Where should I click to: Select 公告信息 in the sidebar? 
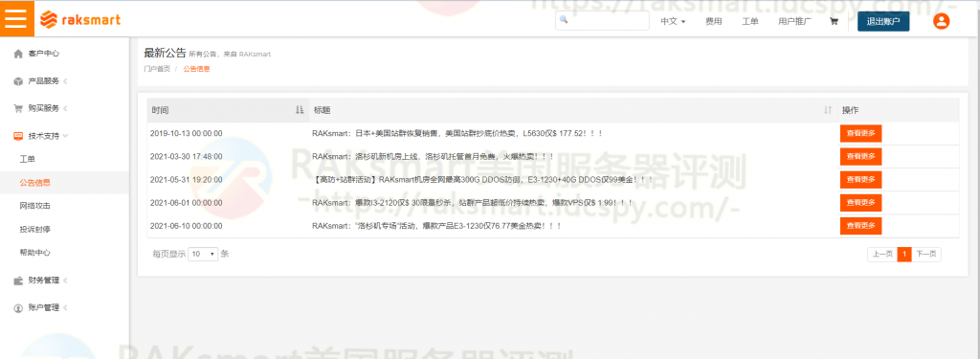pos(35,183)
